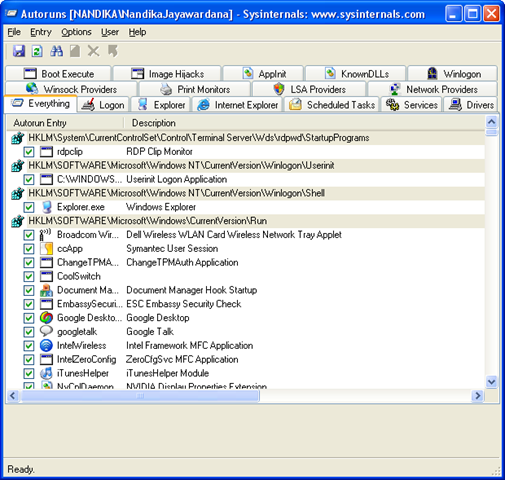
Task: Click the iTunesHelper music note icon
Action: pyautogui.click(x=46, y=373)
